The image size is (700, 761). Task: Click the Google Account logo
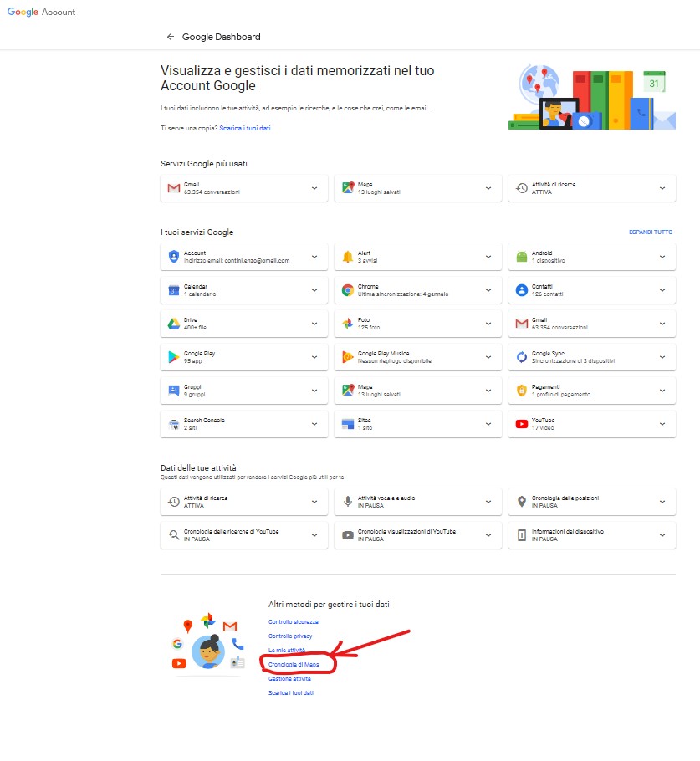coord(41,12)
